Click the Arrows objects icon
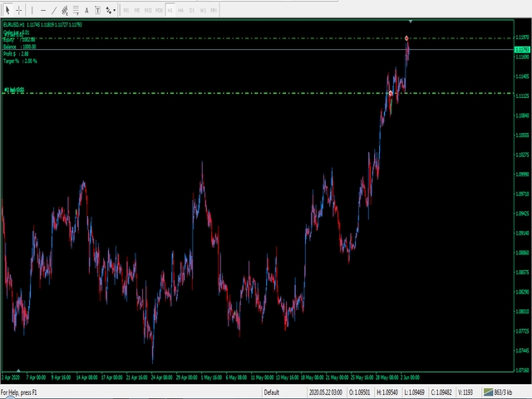Viewport: 532px width, 399px height. click(x=109, y=11)
